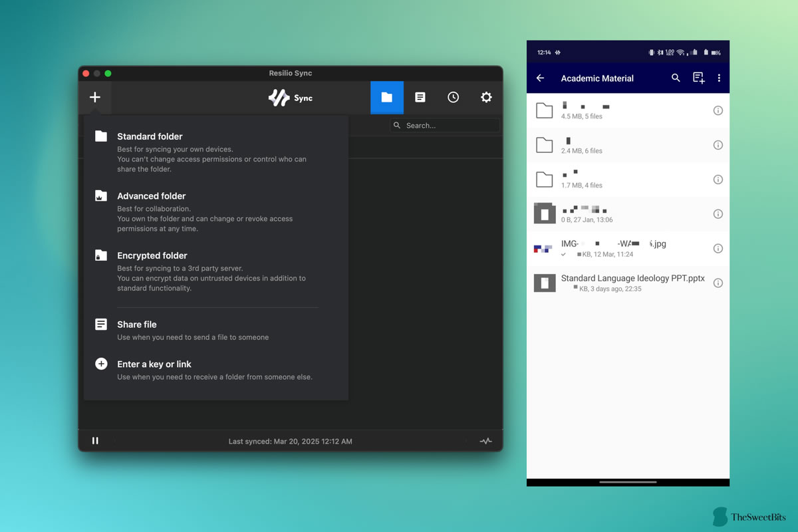Choose the Advanced folder option
This screenshot has width=798, height=532.
click(x=215, y=211)
